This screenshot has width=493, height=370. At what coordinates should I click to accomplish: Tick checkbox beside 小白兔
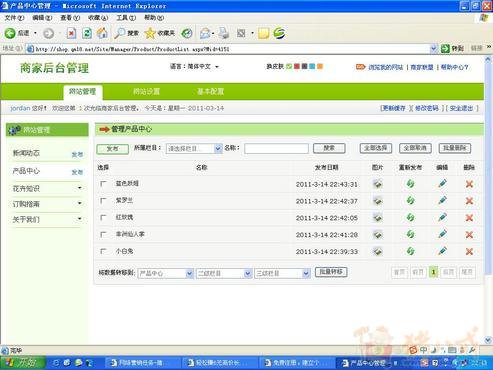point(103,251)
